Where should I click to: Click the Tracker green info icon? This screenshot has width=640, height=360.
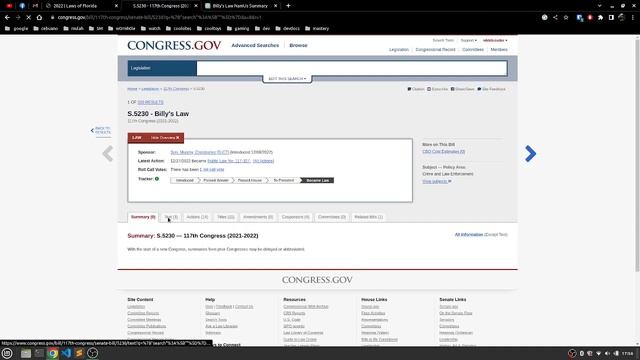point(157,179)
